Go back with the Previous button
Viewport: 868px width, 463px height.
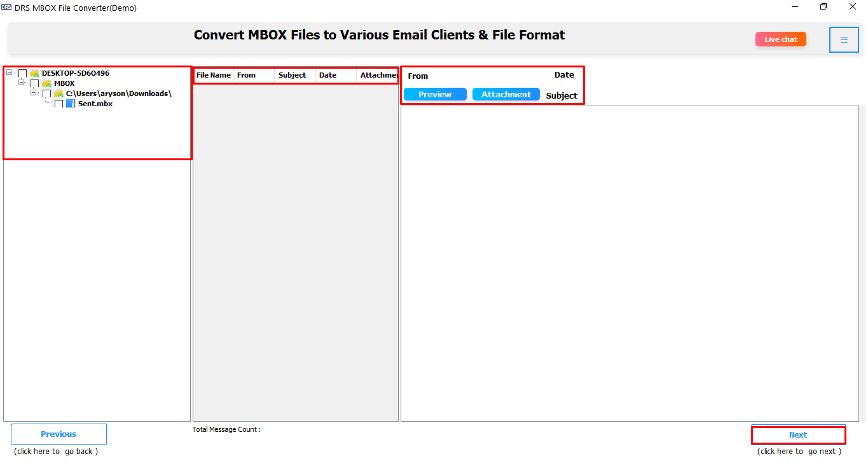point(59,434)
